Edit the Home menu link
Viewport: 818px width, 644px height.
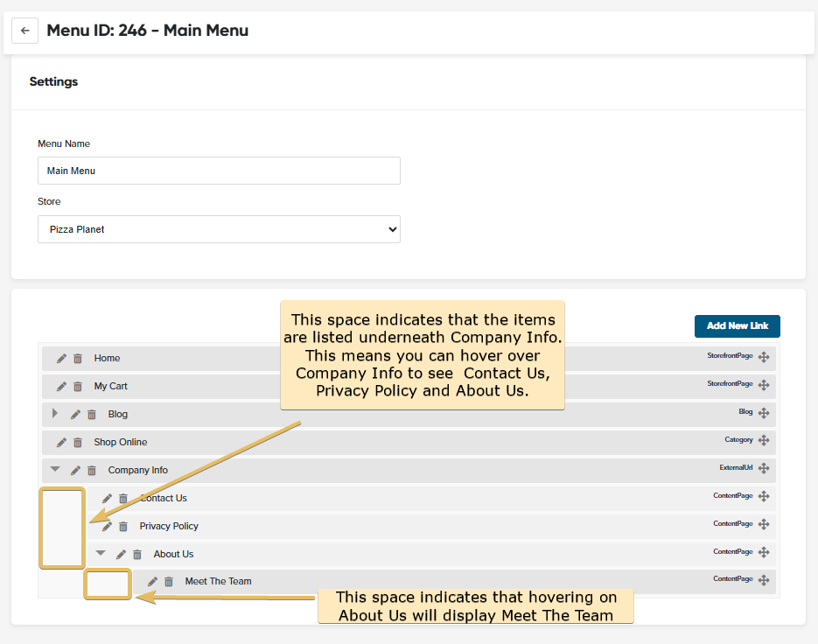tap(61, 359)
